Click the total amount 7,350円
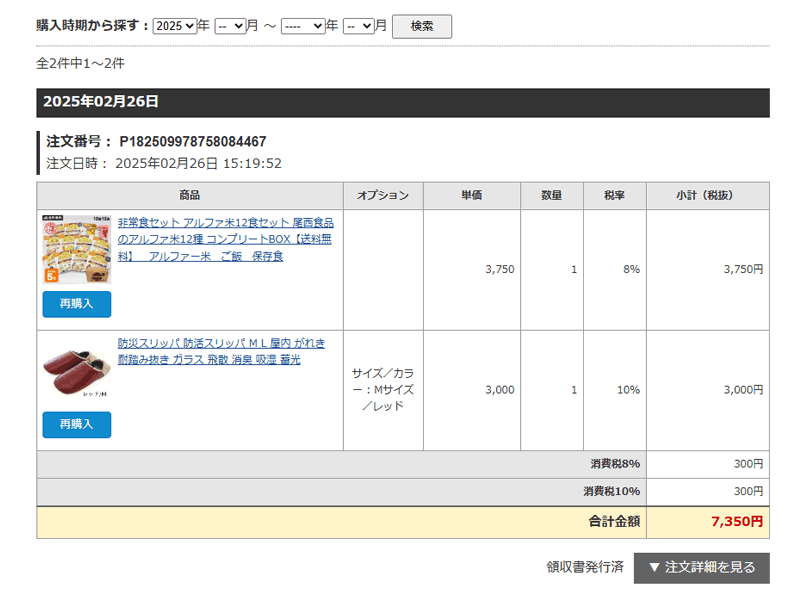The width and height of the screenshot is (800, 600). coord(736,522)
